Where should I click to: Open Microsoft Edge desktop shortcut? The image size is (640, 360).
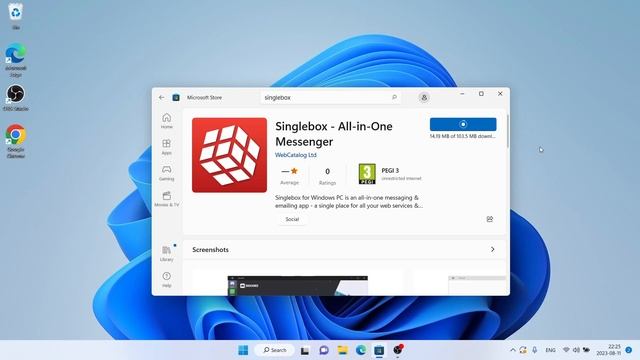(x=16, y=60)
